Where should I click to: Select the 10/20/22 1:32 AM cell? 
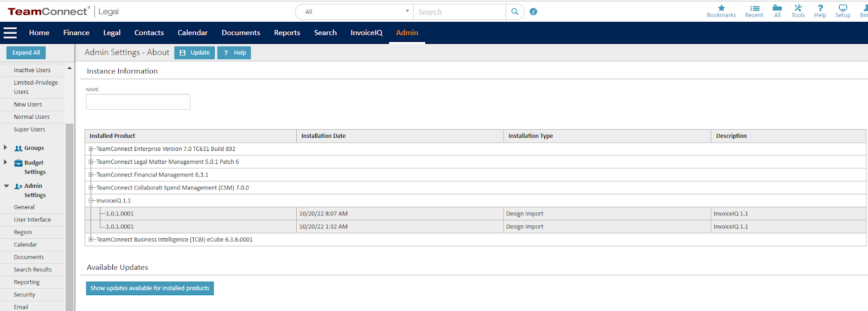[x=400, y=227]
